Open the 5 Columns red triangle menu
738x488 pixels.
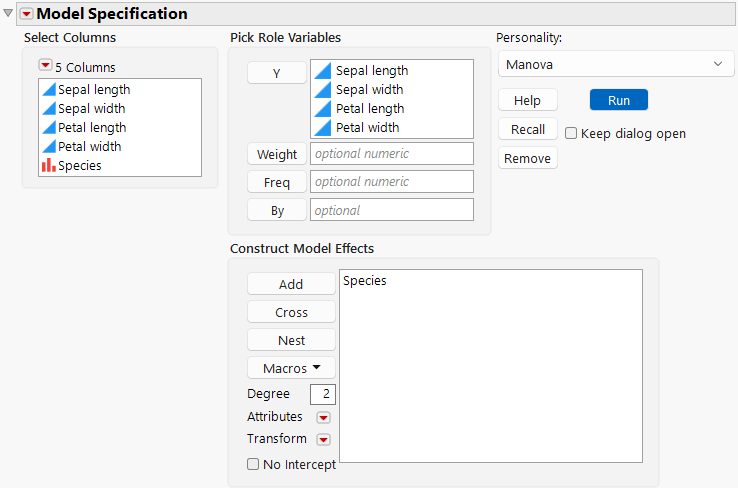[x=45, y=67]
